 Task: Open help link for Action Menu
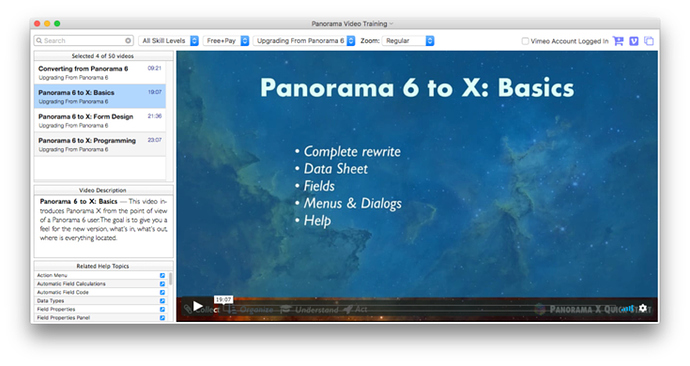[162, 275]
